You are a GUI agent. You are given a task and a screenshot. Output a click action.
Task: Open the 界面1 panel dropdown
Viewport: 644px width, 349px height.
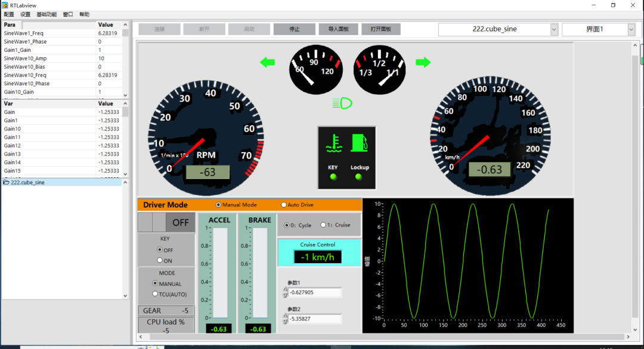[x=631, y=29]
